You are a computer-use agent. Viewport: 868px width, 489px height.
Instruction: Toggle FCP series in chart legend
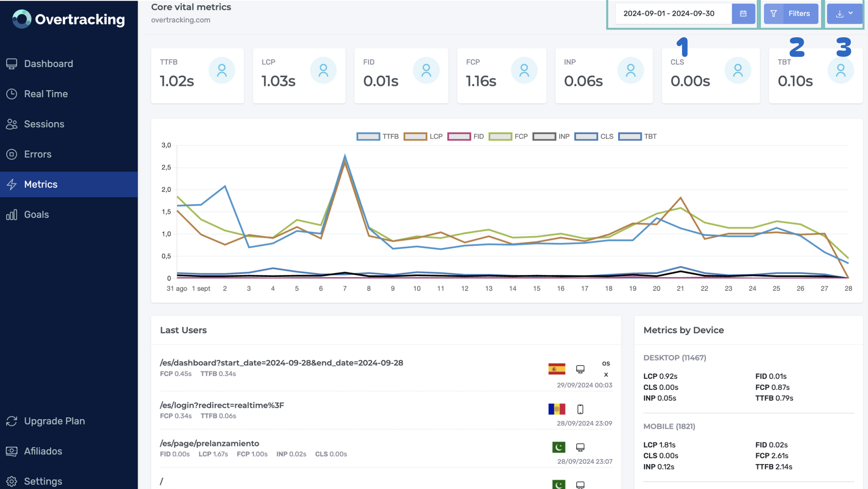(x=508, y=136)
